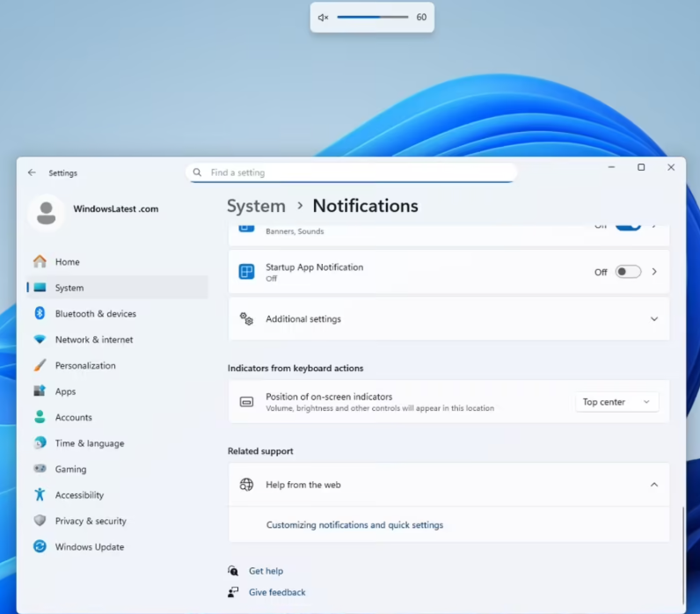Toggle the partially visible Banners, Sounds switch
700x614 pixels.
(628, 226)
